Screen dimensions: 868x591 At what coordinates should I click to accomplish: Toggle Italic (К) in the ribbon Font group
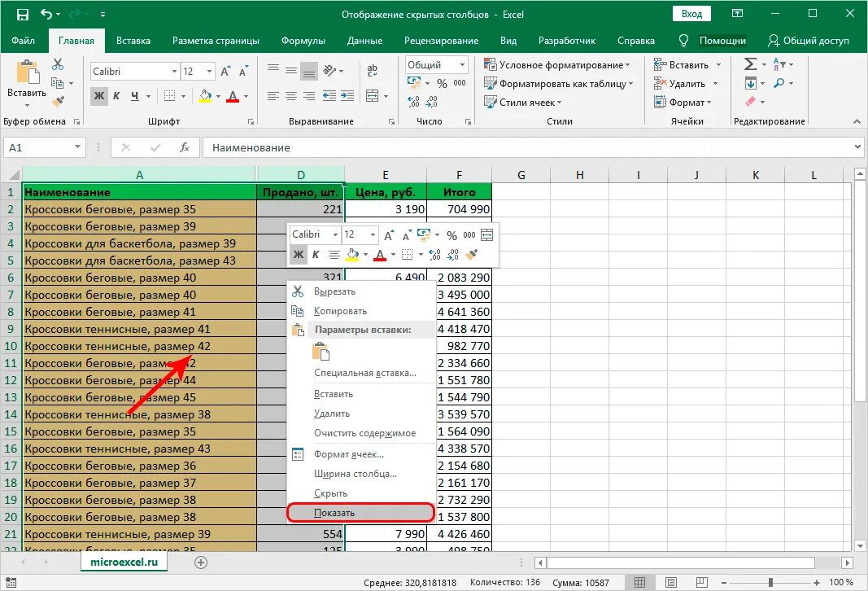click(x=116, y=96)
